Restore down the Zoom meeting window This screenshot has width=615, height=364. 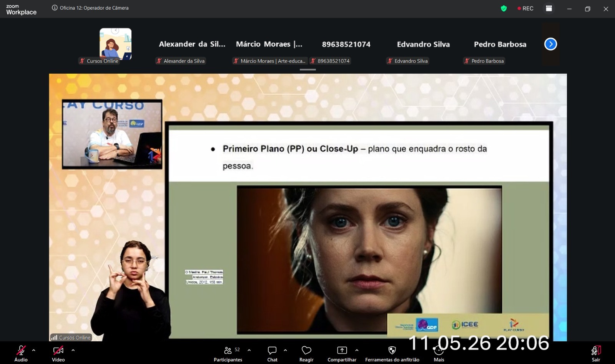587,9
